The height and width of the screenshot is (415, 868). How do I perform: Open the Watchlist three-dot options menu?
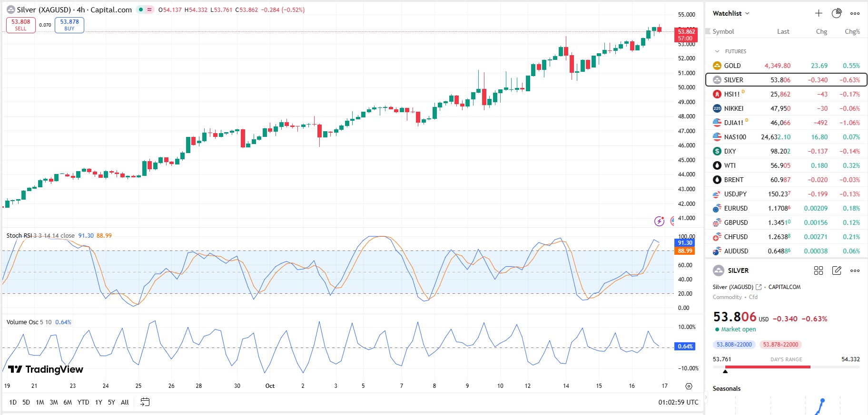(x=855, y=13)
